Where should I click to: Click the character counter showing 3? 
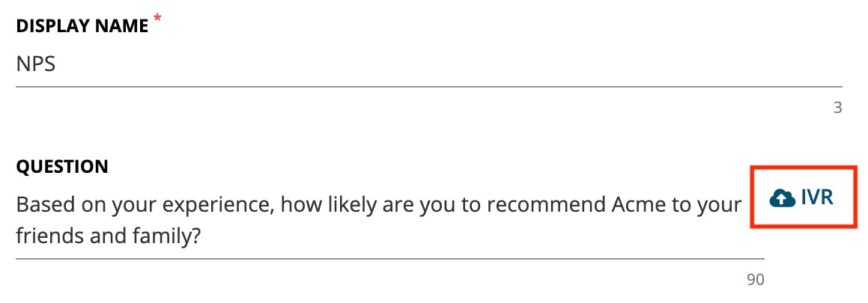pos(837,108)
